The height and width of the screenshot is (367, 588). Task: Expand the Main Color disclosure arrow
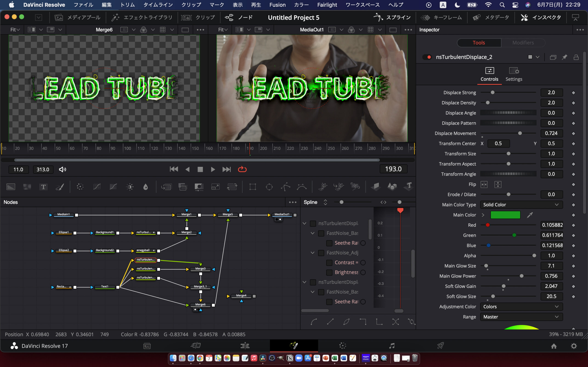(x=483, y=215)
